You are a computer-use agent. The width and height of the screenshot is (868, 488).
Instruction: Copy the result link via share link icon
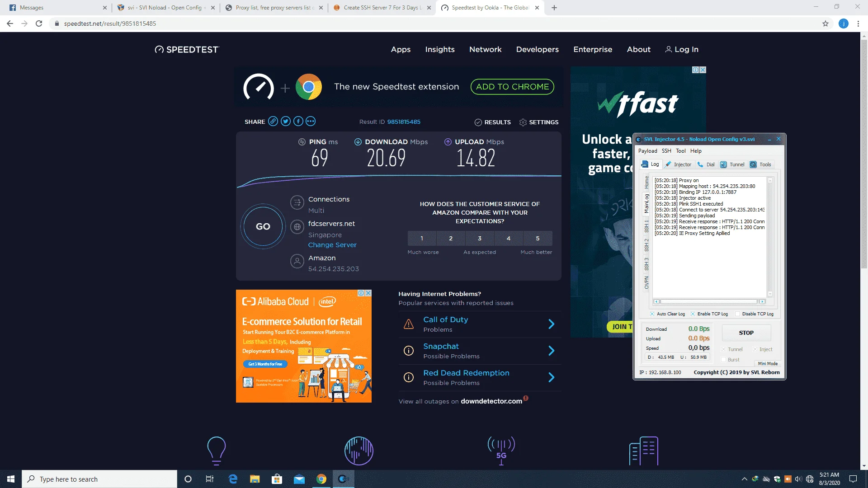coord(273,121)
